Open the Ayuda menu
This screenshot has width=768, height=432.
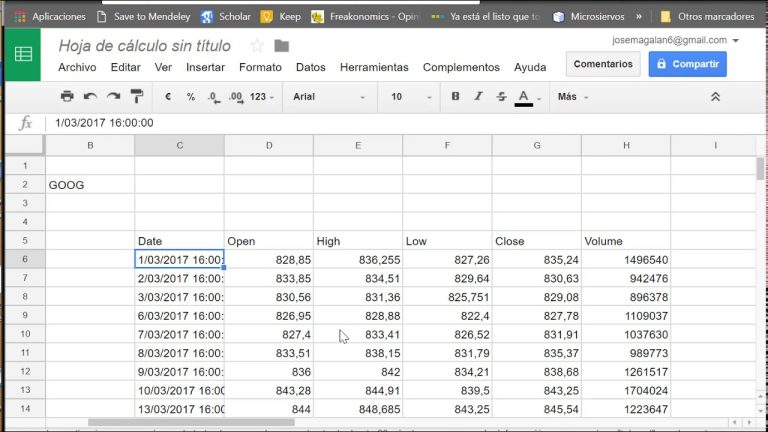click(530, 68)
